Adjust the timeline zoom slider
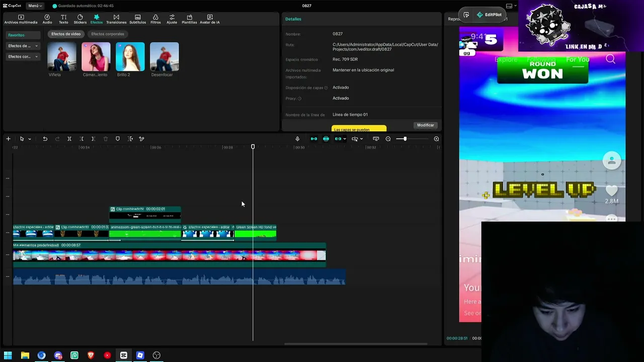 (x=405, y=139)
